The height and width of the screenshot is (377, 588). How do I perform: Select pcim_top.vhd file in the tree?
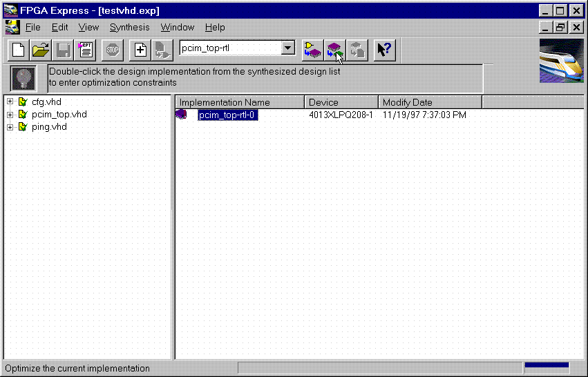point(59,115)
